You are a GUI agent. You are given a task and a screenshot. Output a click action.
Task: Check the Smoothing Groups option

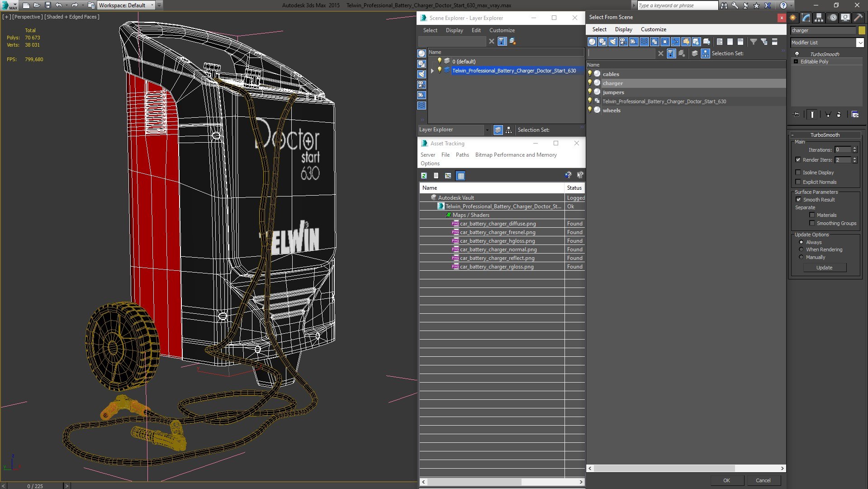[812, 223]
